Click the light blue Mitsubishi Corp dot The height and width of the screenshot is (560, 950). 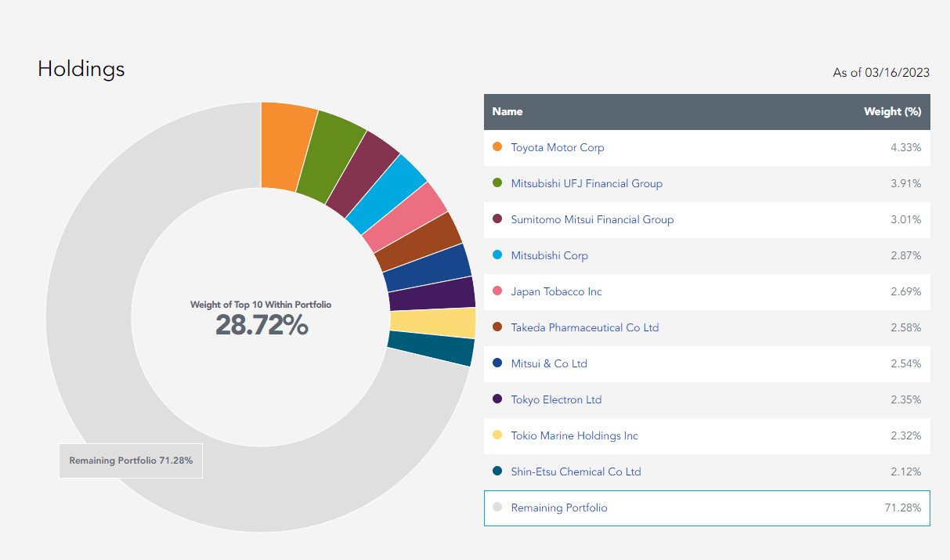(497, 255)
